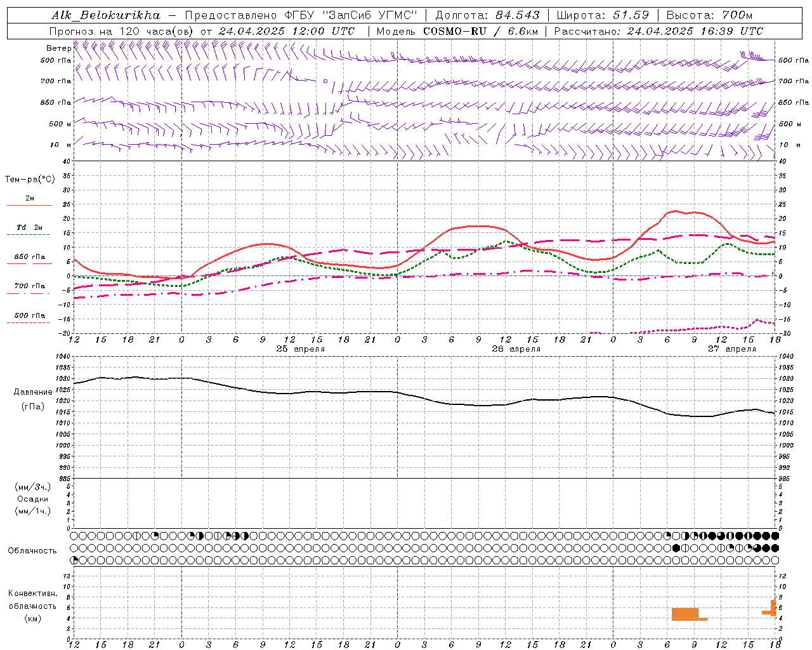Click the Модель COSMO-RU / 6.6км label
The height and width of the screenshot is (650, 812).
tap(457, 31)
